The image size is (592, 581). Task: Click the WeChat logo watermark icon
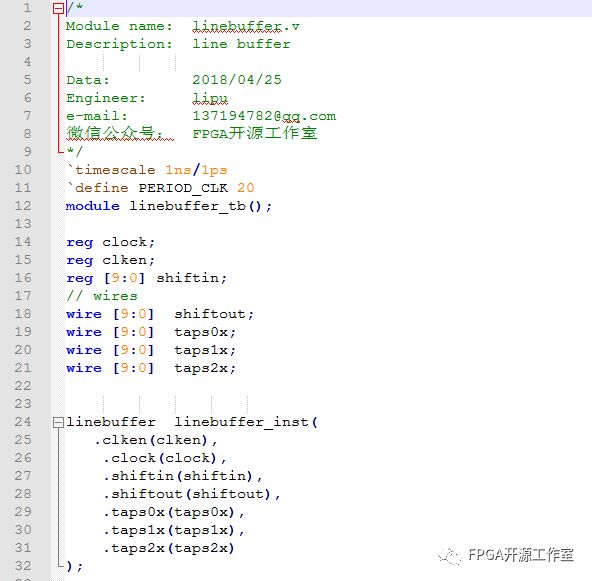tap(449, 556)
